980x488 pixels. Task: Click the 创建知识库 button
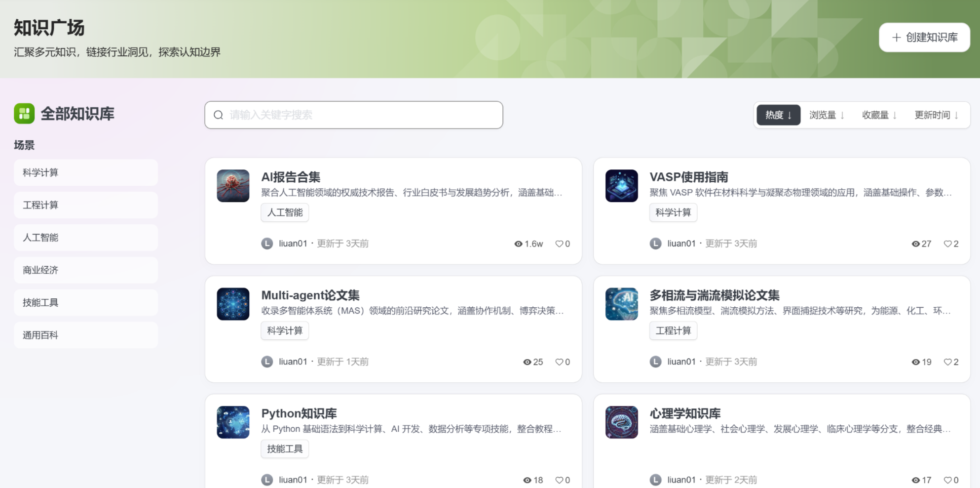924,37
